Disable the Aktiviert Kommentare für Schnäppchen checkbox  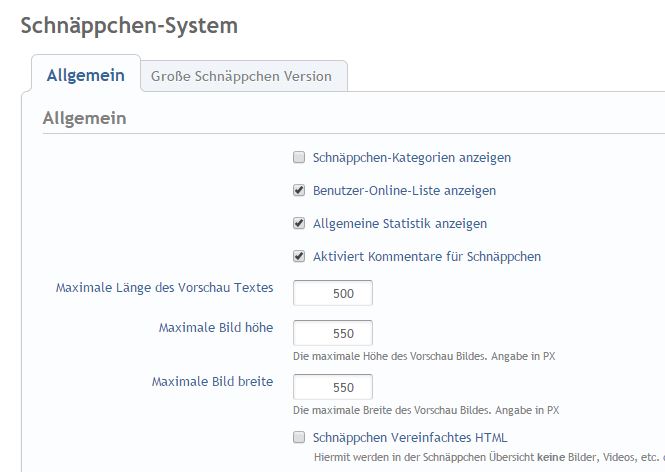click(299, 256)
